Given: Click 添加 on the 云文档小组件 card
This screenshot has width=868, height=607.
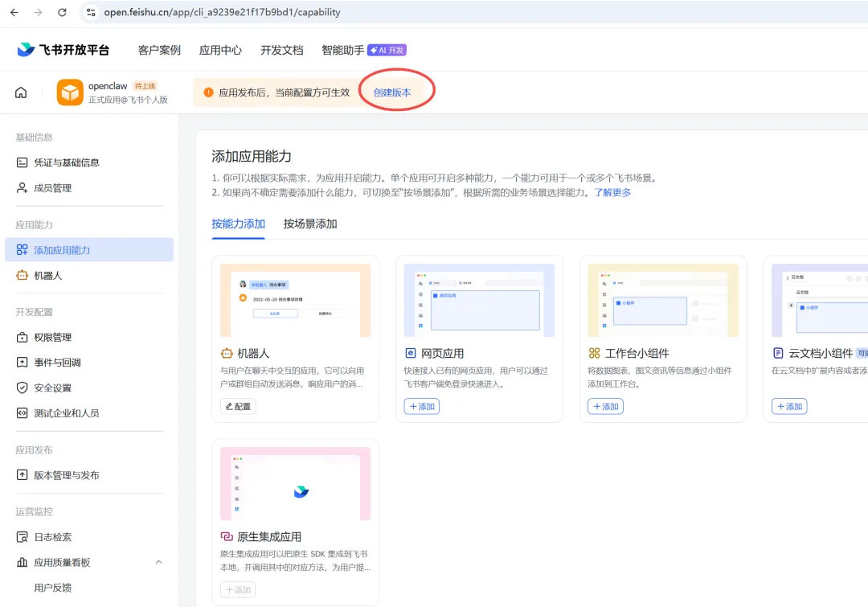Looking at the screenshot, I should (789, 407).
